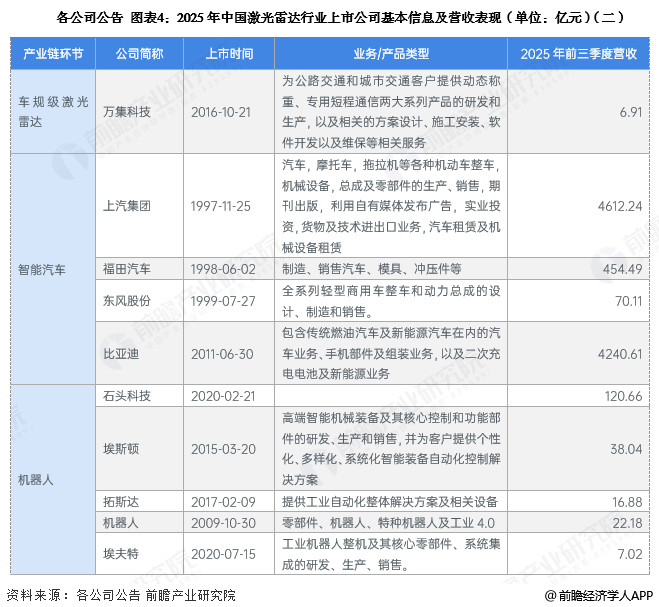Click the 产业链环节 column header
This screenshot has height=607, width=659.
coord(53,54)
